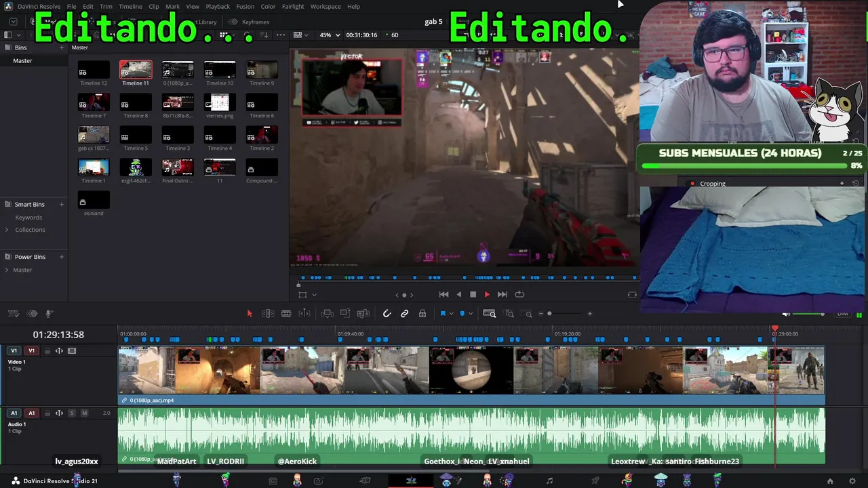Open the Fusion menu
Screen dimensions: 868x488
tap(245, 7)
